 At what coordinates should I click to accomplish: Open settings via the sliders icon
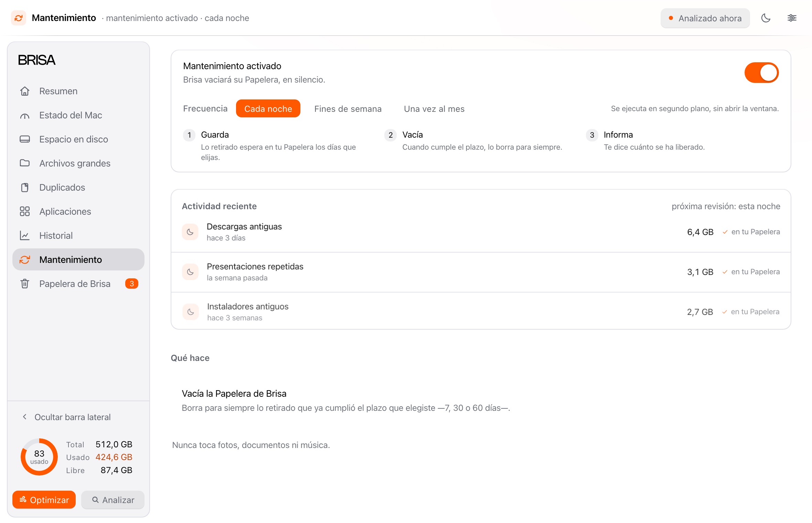(x=792, y=18)
